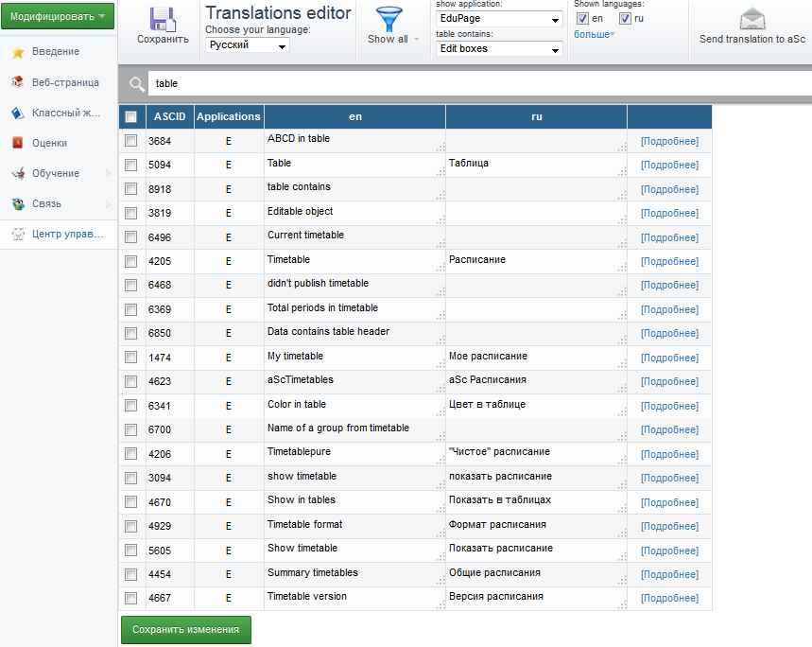Sort by the ASCID column header
The width and height of the screenshot is (812, 647).
click(169, 116)
